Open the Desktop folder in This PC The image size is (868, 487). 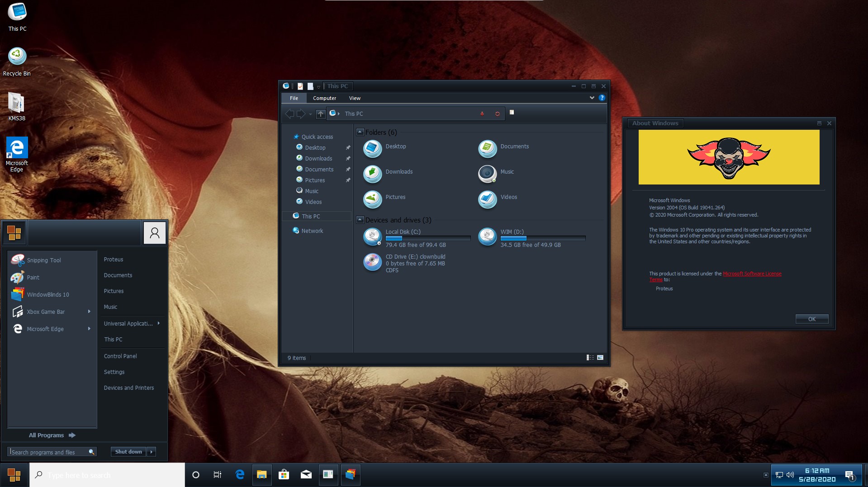pyautogui.click(x=385, y=148)
